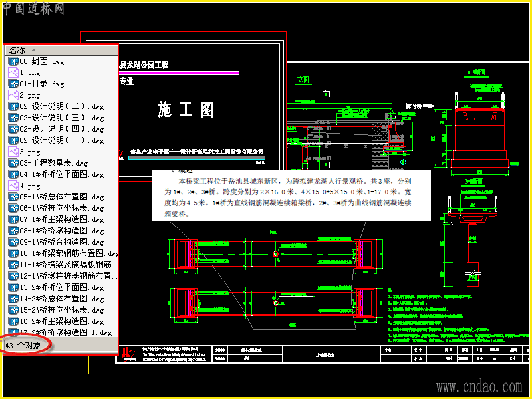Click the DWG icon beside 05-1#桥总体布置图.dwg
This screenshot has height=399, width=532.
coord(13,197)
